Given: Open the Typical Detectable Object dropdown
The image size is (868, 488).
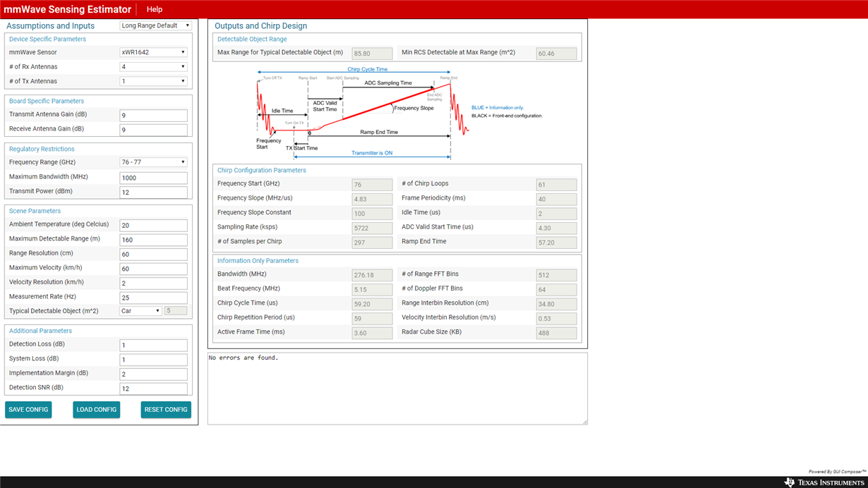Looking at the screenshot, I should [x=140, y=311].
